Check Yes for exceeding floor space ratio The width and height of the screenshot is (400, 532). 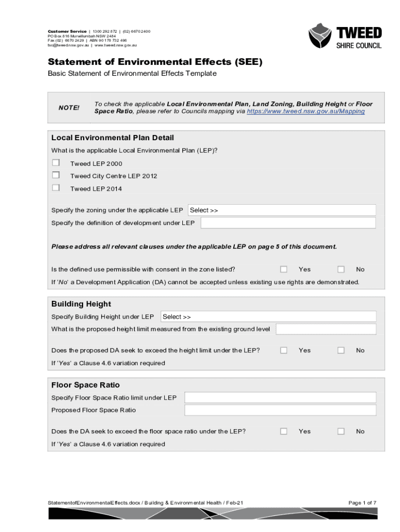point(284,431)
